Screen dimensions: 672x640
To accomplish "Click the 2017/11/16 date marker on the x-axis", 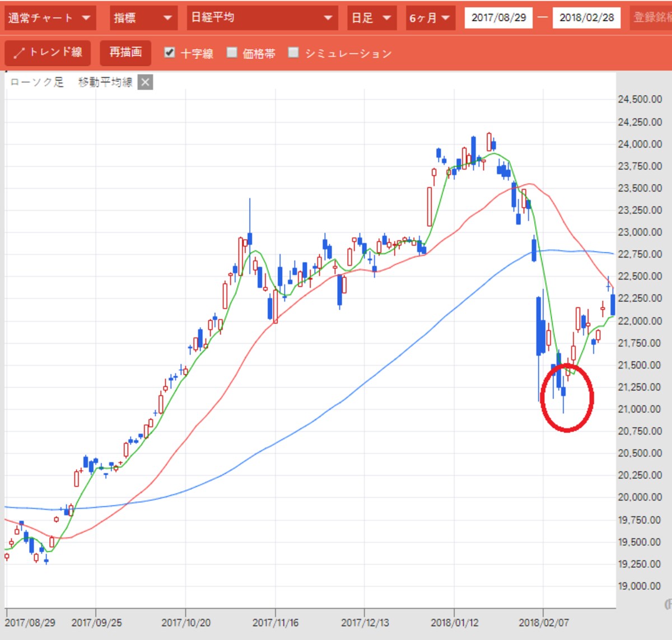I will click(x=276, y=623).
